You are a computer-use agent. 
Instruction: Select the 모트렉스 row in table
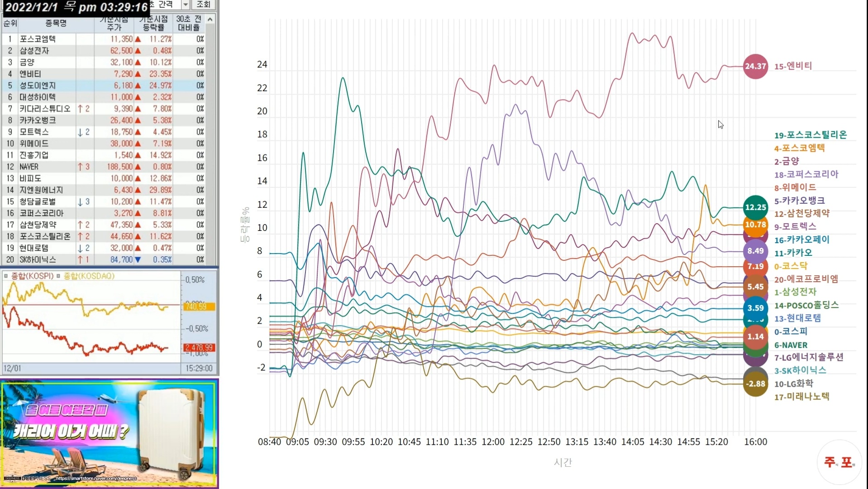click(104, 132)
